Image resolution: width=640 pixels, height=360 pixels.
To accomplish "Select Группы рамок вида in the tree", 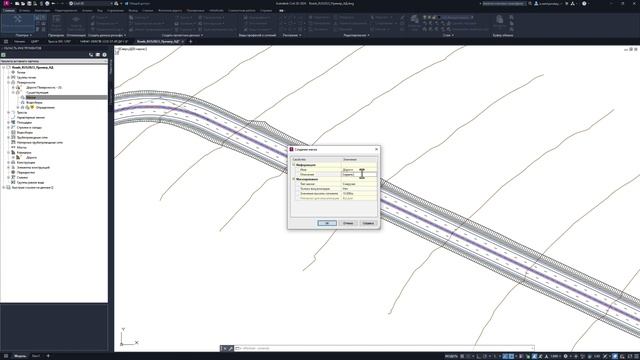I will pyautogui.click(x=31, y=182).
